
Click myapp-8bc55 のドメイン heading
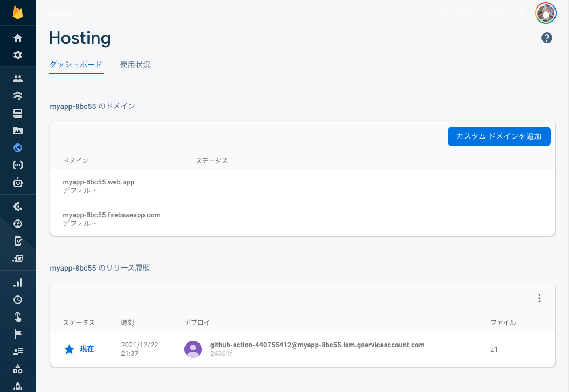(x=93, y=106)
